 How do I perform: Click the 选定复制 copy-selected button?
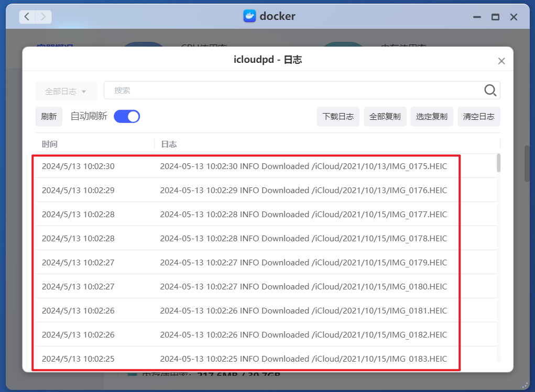pos(431,116)
